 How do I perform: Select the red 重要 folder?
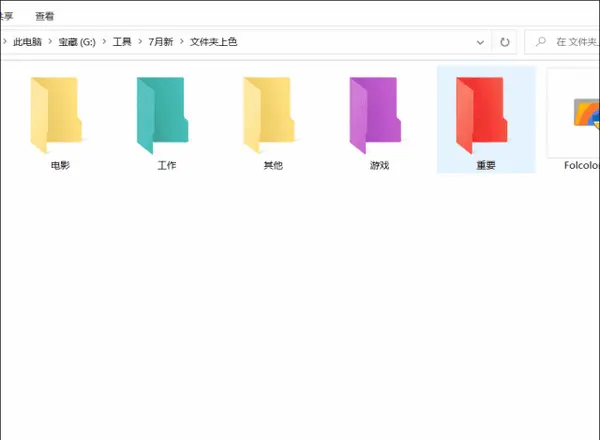tap(486, 116)
